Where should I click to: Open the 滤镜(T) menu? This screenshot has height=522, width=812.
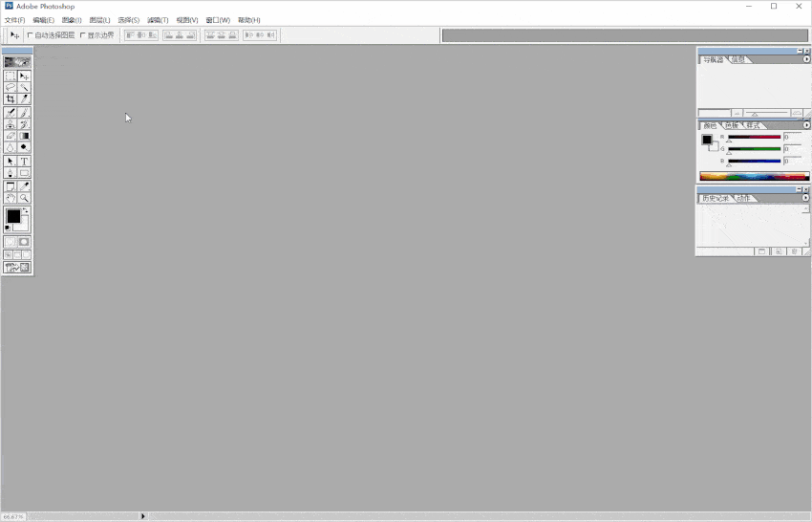tap(158, 20)
